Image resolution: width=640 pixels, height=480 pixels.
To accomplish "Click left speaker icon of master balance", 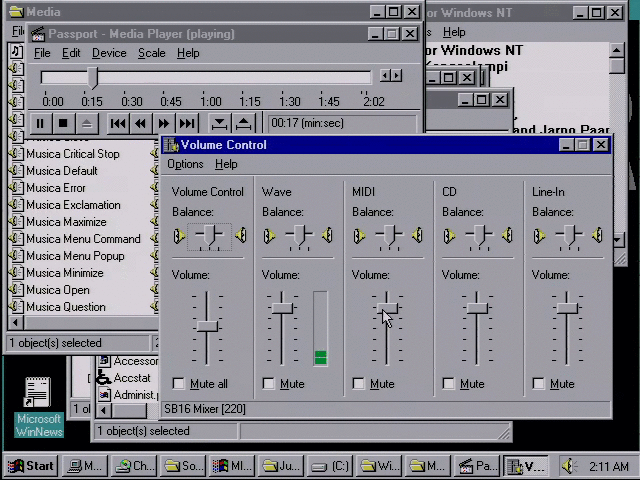I will (x=179, y=236).
